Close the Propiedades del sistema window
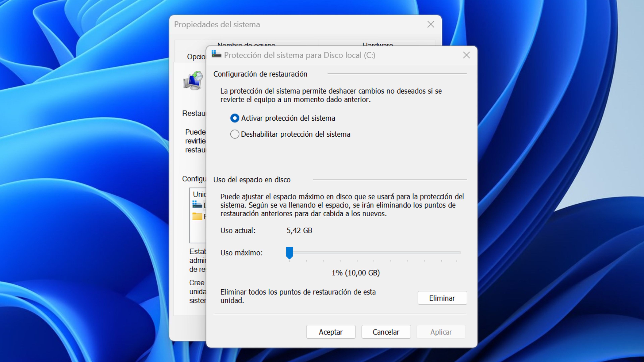 tap(431, 24)
